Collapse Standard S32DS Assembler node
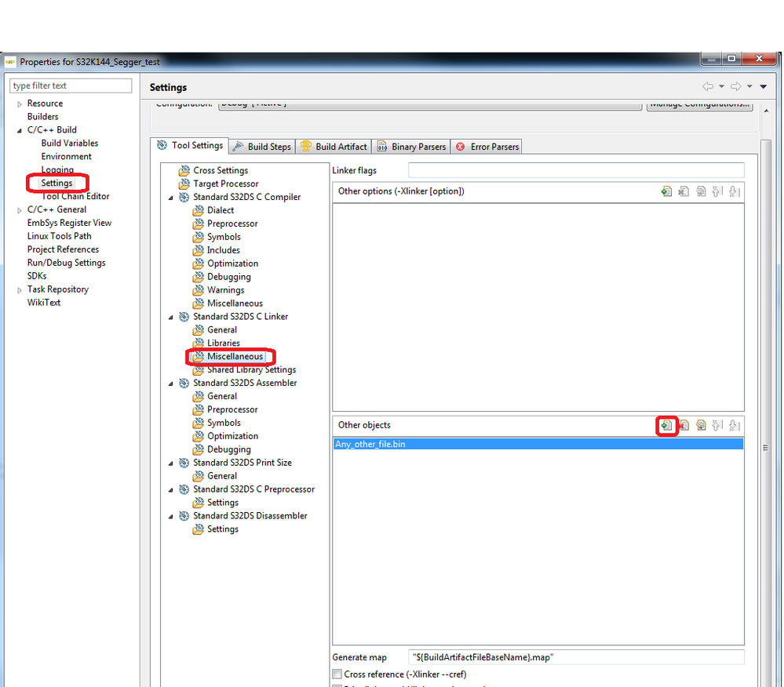 [x=170, y=383]
